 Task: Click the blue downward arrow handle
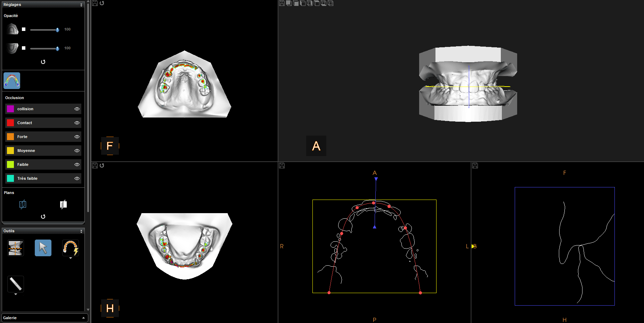point(376,179)
